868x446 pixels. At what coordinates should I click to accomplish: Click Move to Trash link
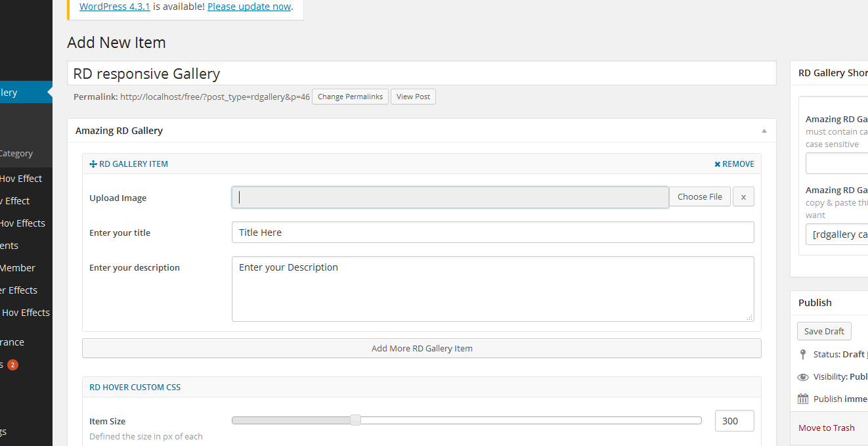point(827,428)
